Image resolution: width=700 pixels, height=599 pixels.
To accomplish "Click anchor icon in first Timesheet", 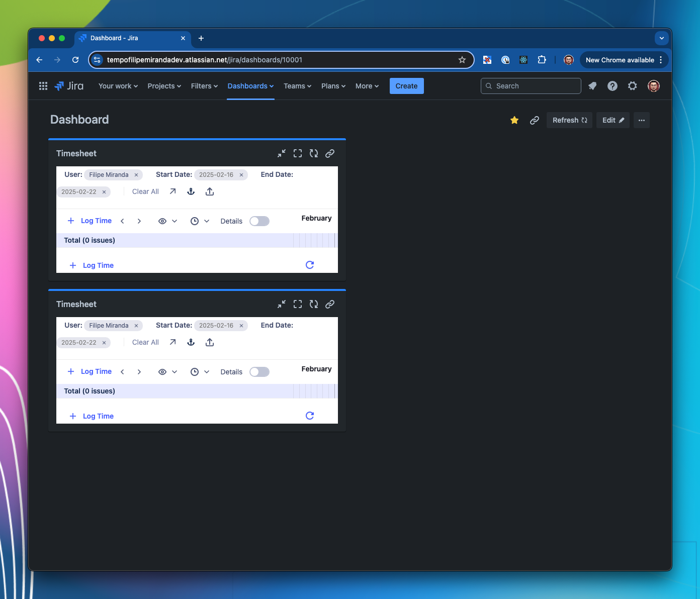I will 191,191.
